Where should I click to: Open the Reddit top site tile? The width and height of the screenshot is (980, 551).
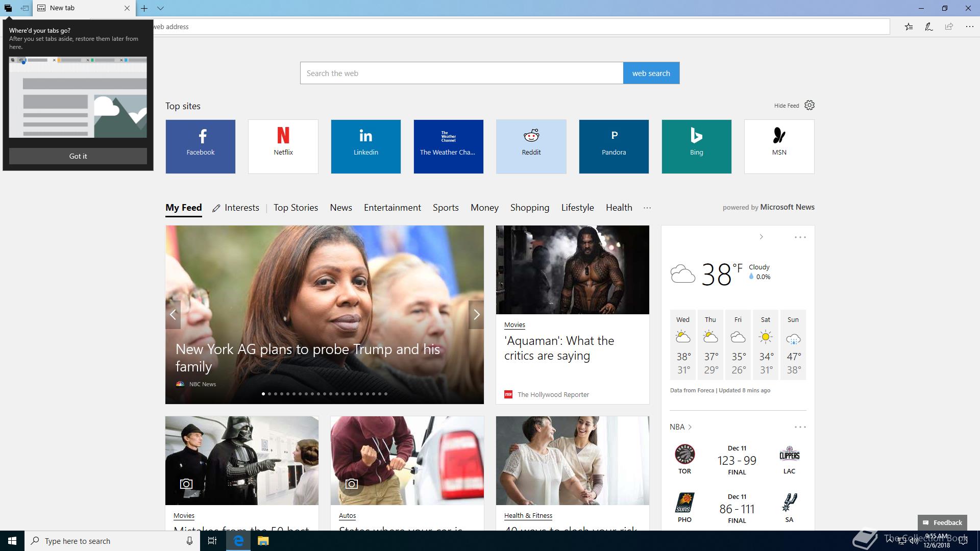(x=531, y=146)
